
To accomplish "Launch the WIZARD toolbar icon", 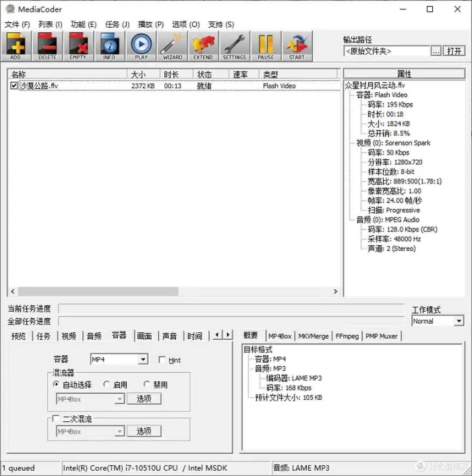I will [172, 46].
